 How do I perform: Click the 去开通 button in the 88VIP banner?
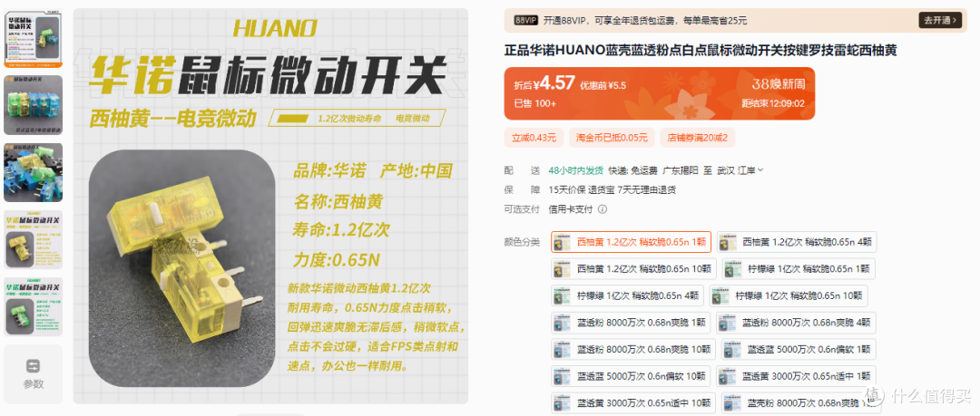(x=939, y=20)
